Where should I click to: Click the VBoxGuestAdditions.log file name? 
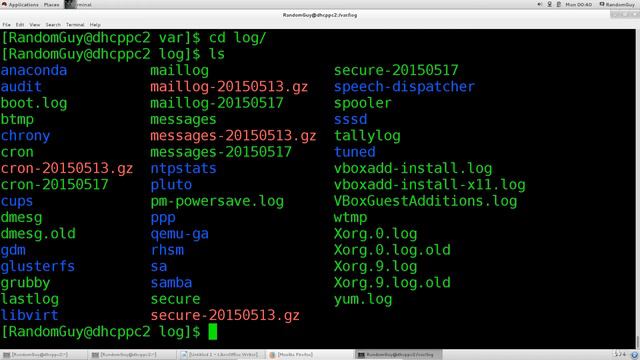click(425, 201)
